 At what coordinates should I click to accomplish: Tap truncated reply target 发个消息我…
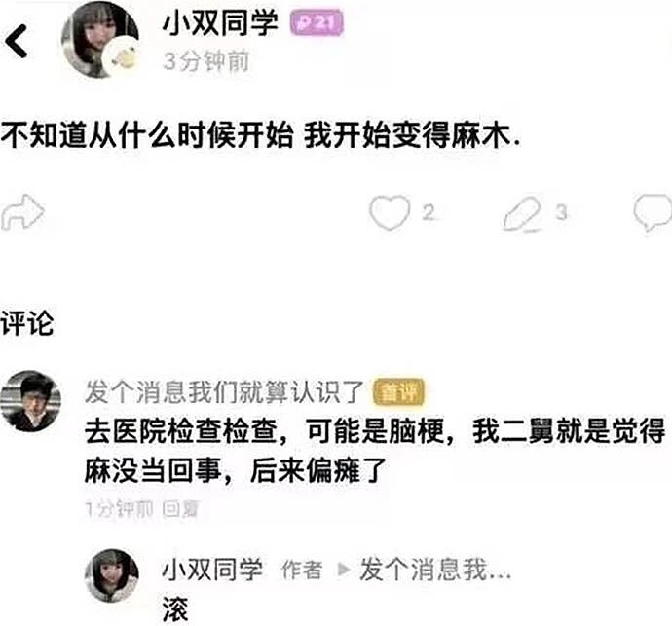tap(435, 570)
